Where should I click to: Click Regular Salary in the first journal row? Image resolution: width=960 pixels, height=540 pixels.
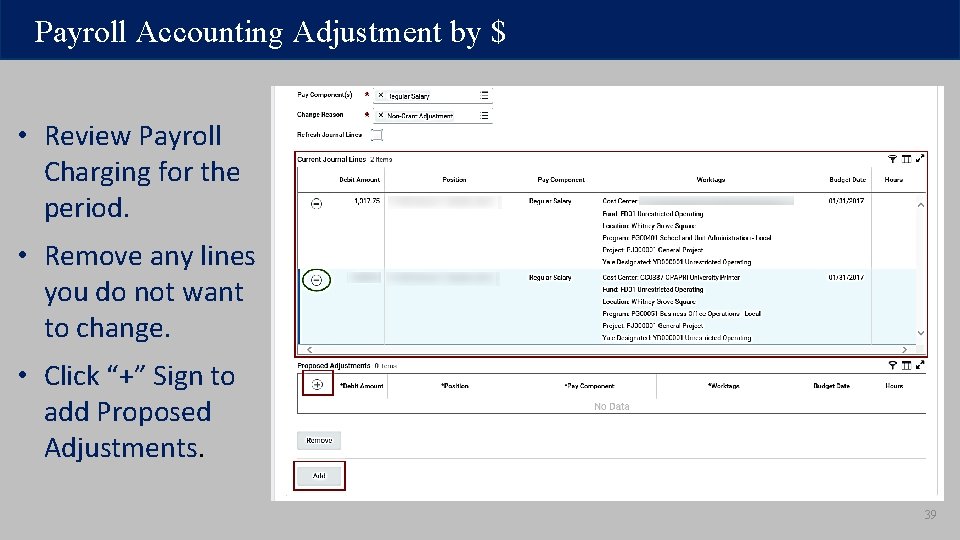coord(550,201)
